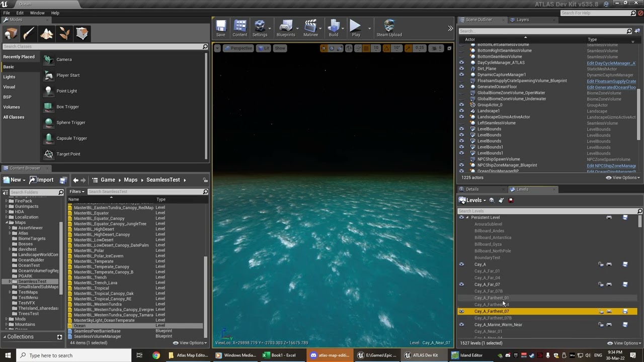Click the Blueprints toolbar icon

tap(286, 28)
